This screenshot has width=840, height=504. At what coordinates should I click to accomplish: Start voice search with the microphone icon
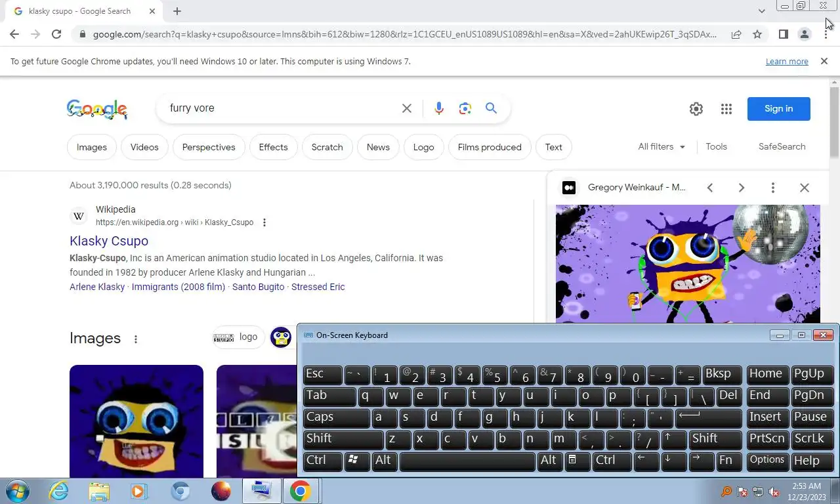pos(439,108)
